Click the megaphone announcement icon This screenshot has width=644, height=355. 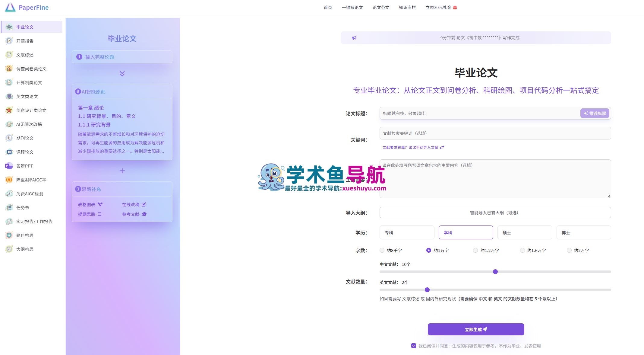354,38
